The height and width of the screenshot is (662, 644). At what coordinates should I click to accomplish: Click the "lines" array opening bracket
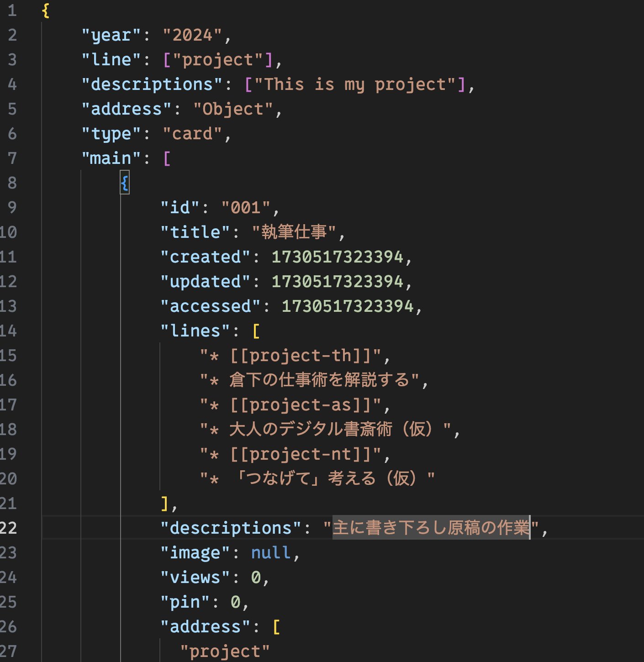pyautogui.click(x=257, y=331)
